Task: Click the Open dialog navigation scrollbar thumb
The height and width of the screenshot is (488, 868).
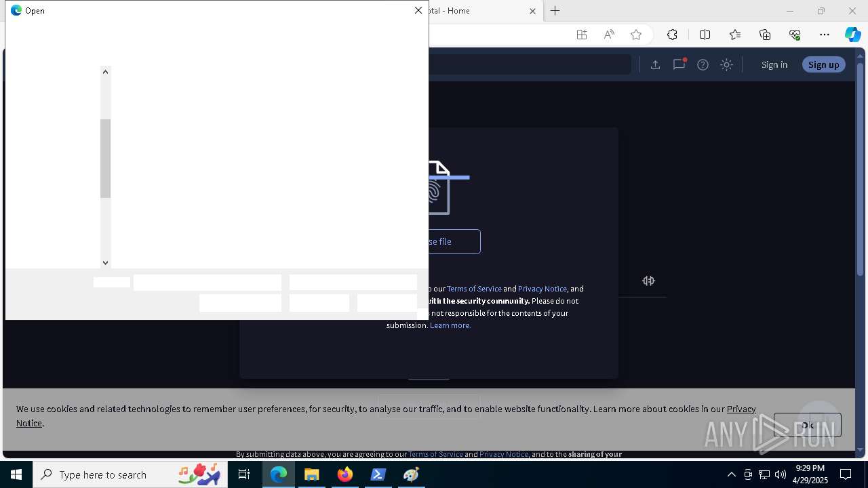Action: (105, 159)
